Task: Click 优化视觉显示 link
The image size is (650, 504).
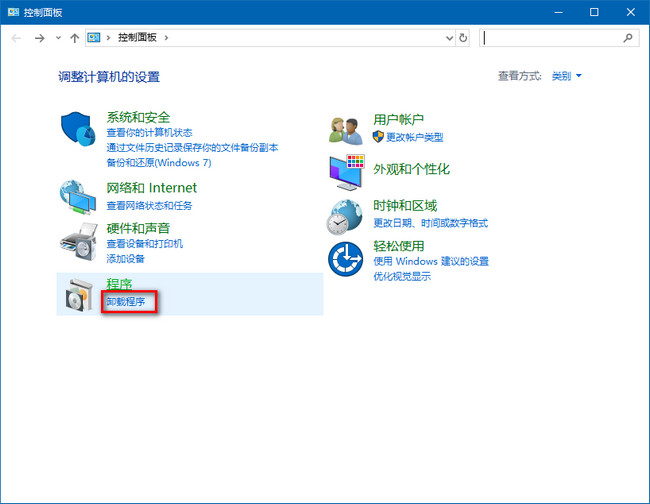Action: pos(402,276)
